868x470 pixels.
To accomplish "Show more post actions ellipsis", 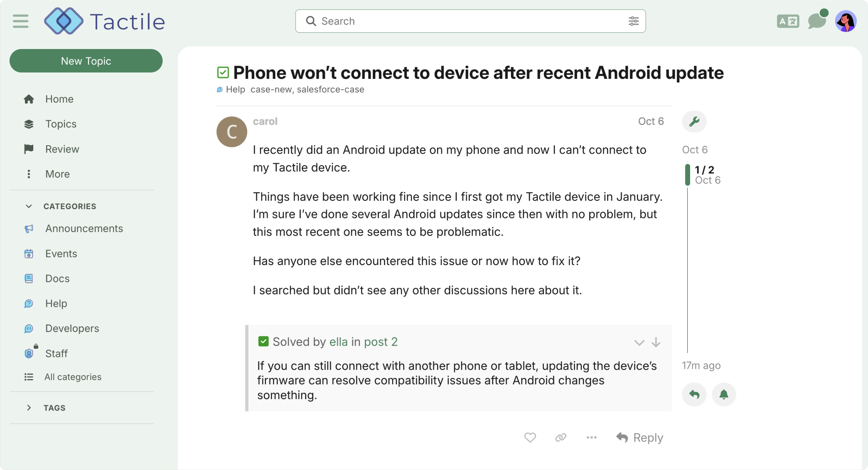I will (x=591, y=437).
